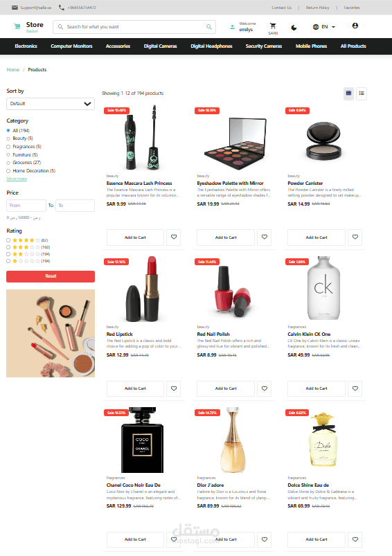Open the Sort by Default dropdown
The width and height of the screenshot is (392, 556).
click(51, 104)
